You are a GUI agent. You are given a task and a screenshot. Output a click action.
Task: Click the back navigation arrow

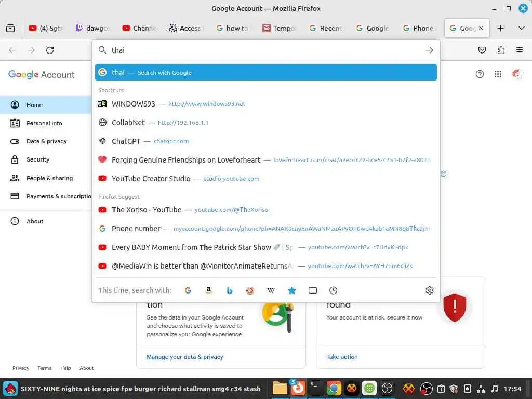[x=12, y=50]
